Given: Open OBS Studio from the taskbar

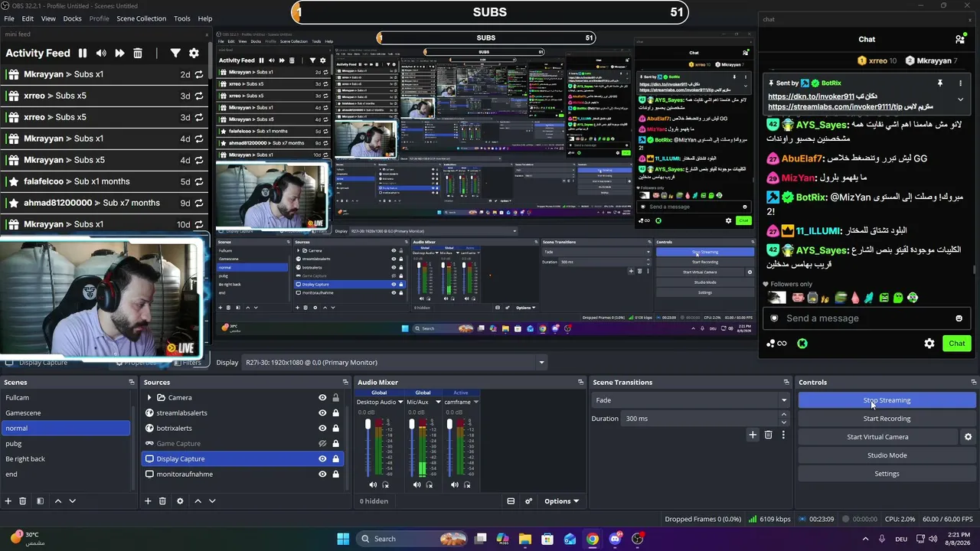Looking at the screenshot, I should [x=637, y=539].
